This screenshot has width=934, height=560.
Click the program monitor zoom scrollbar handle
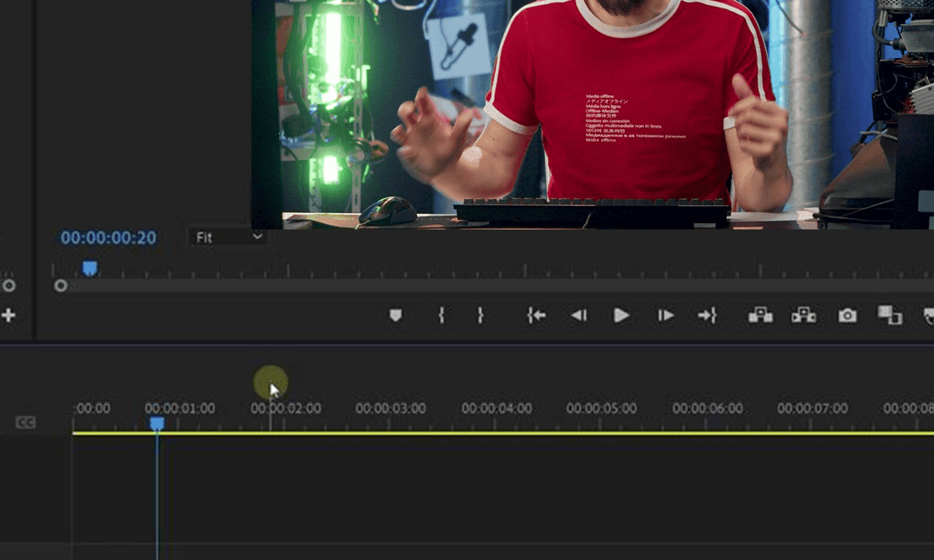(61, 286)
